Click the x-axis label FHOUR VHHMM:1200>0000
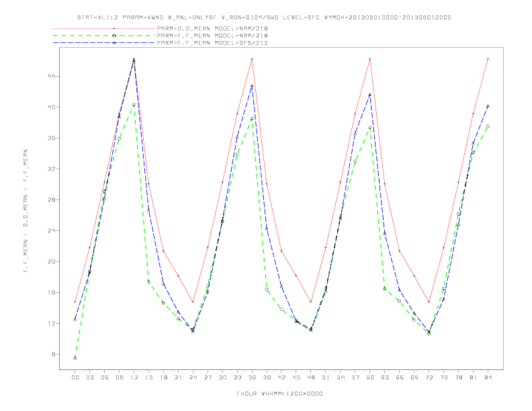Viewport: 532px width, 411px height. (279, 394)
